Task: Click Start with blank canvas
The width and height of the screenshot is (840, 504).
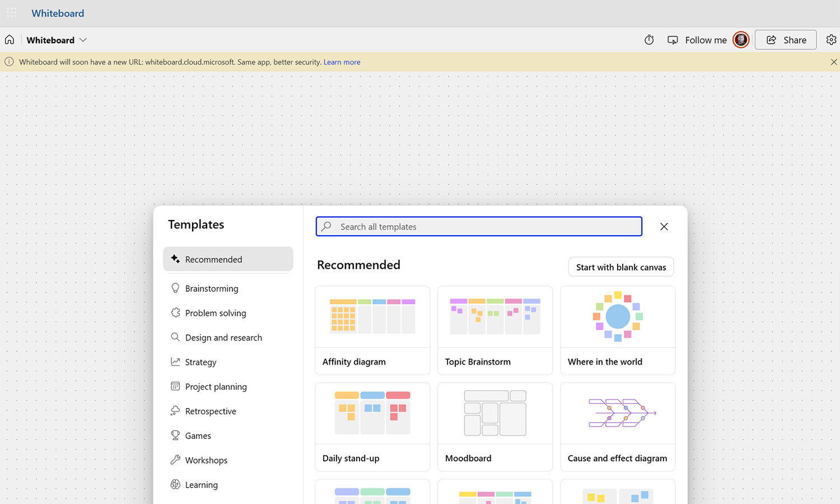Action: [x=620, y=267]
